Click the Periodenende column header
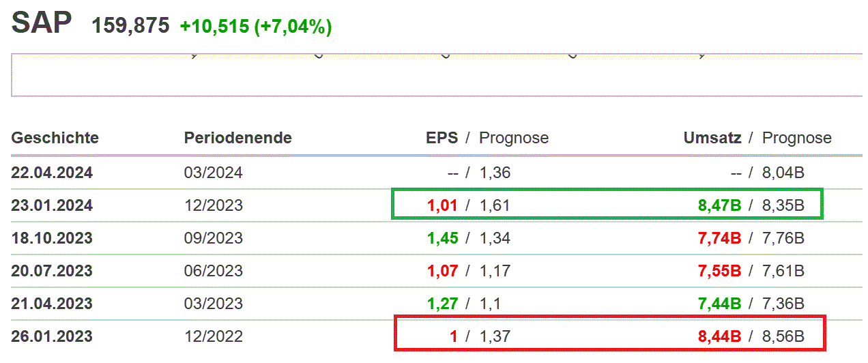This screenshot has width=868, height=363. click(x=237, y=138)
